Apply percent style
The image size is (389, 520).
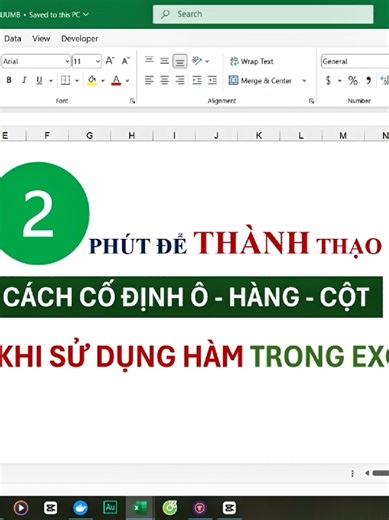tap(353, 80)
